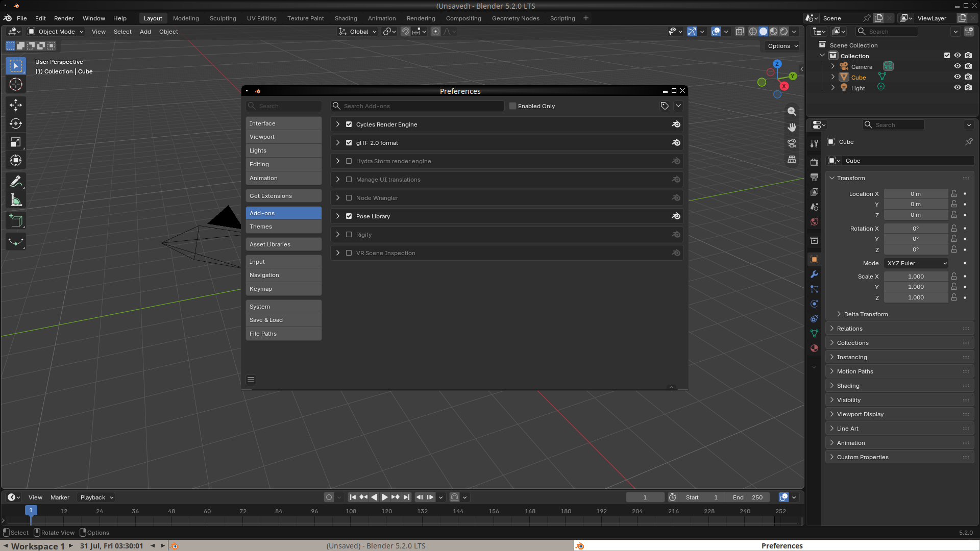980x551 pixels.
Task: Click the add-on tags filter icon
Action: [664, 106]
